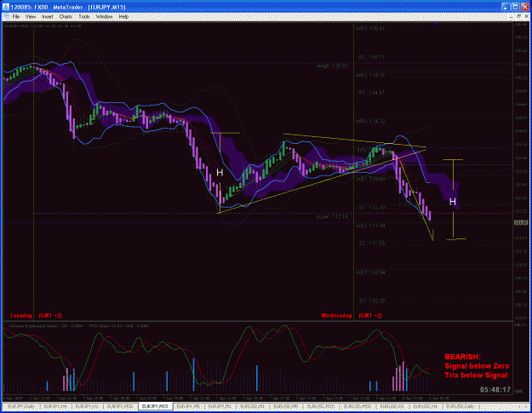Screen dimensions: 532x413
Task: Click the S1 132.39 pivot level label
Action: point(371,207)
